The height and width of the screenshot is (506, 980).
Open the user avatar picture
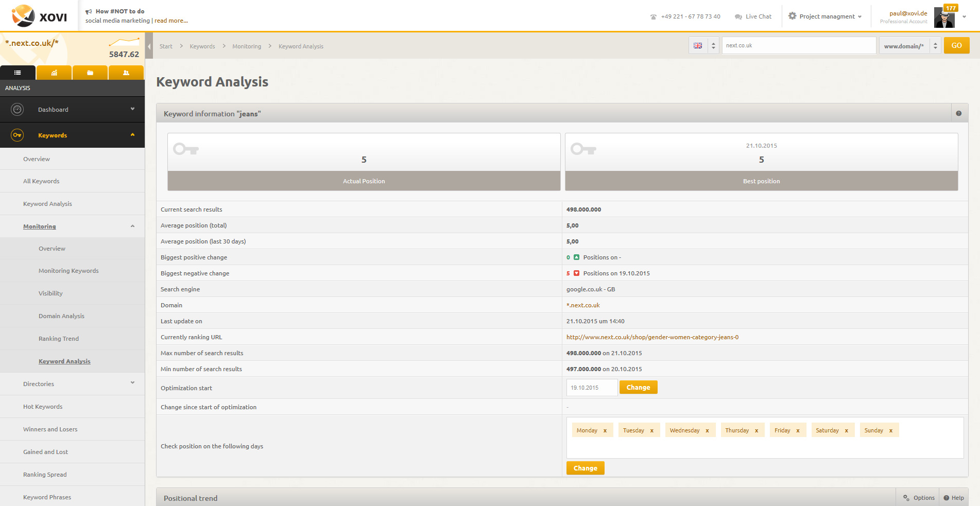point(944,18)
